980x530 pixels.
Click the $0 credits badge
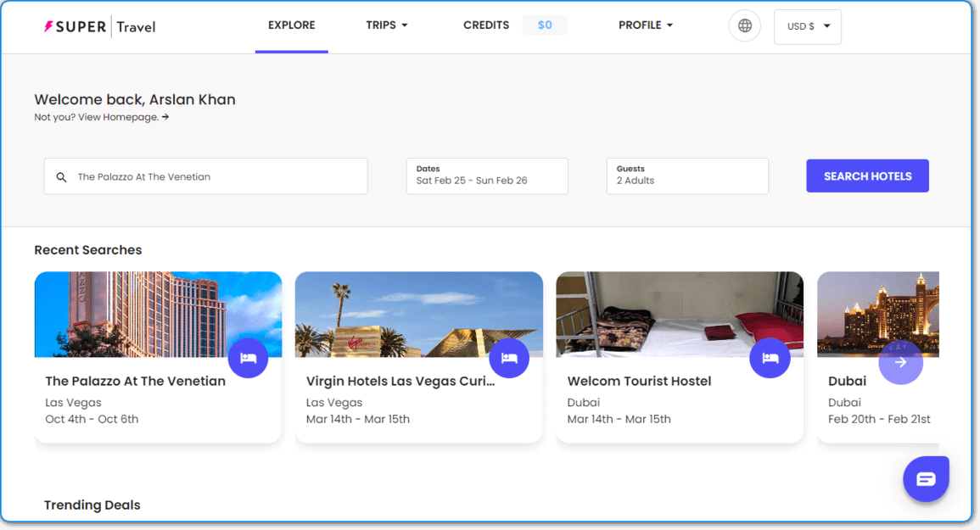tap(545, 25)
